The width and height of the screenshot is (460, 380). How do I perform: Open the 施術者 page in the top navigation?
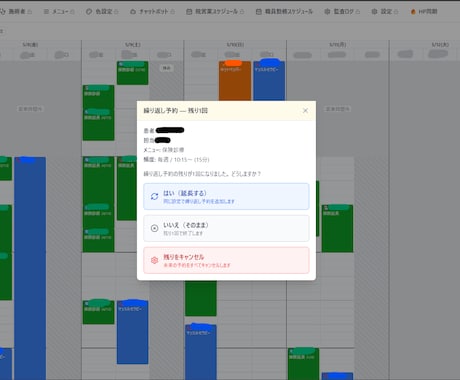tap(16, 12)
